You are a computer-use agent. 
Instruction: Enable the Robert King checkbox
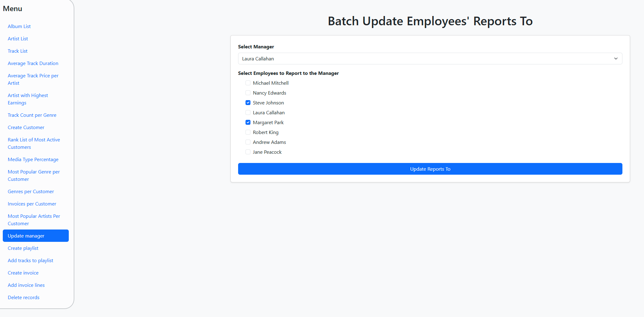(x=248, y=132)
